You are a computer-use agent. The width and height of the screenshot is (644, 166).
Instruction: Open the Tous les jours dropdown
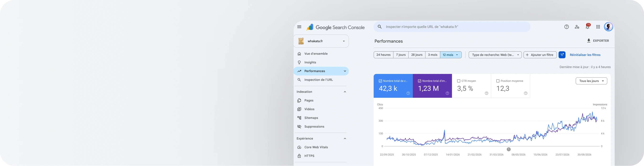591,81
